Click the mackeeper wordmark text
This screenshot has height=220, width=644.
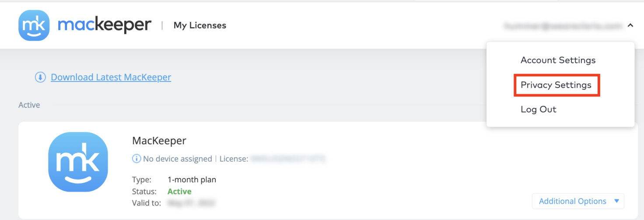pos(105,25)
